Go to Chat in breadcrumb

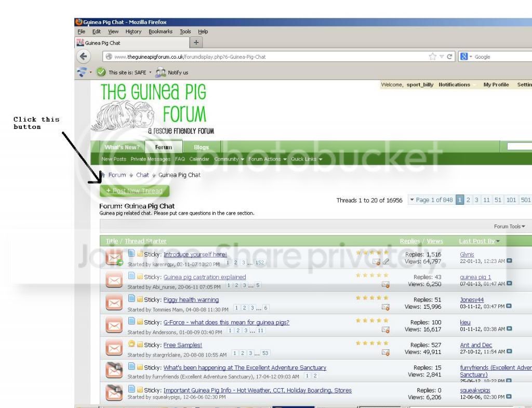click(142, 175)
